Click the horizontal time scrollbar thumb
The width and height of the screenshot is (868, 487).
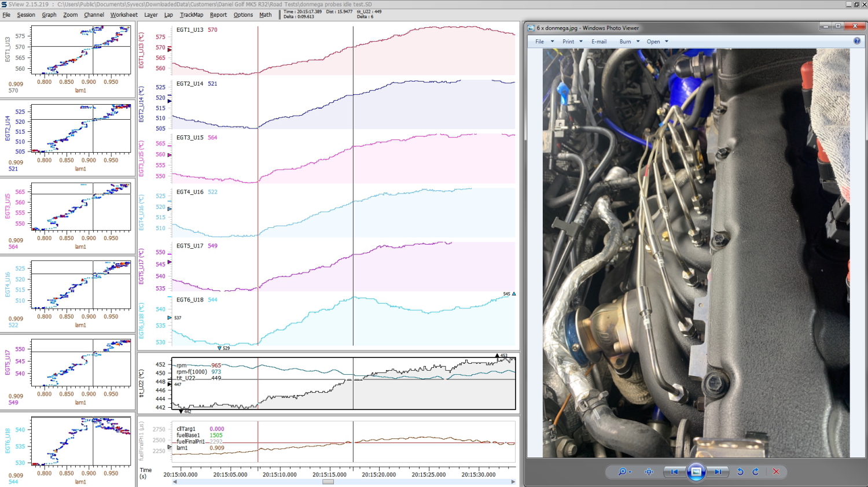(x=328, y=482)
